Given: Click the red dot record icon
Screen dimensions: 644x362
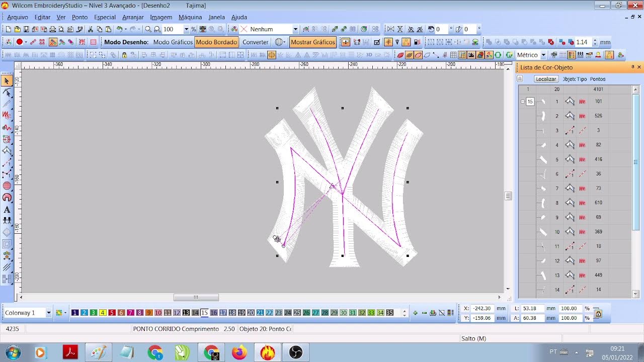Looking at the screenshot, I should [20, 42].
